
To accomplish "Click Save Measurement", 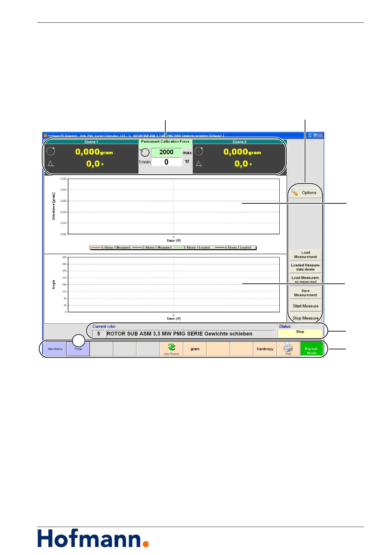I will (305, 293).
